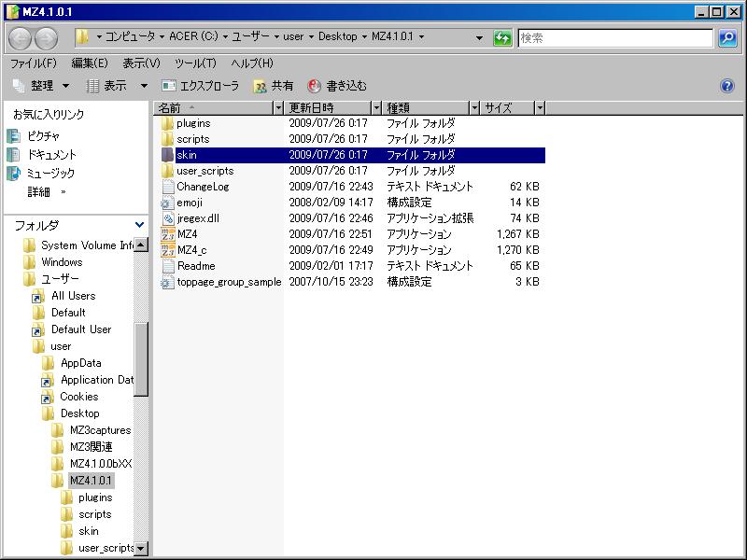Open the ツール(T) menu
747x560 pixels.
[x=195, y=63]
